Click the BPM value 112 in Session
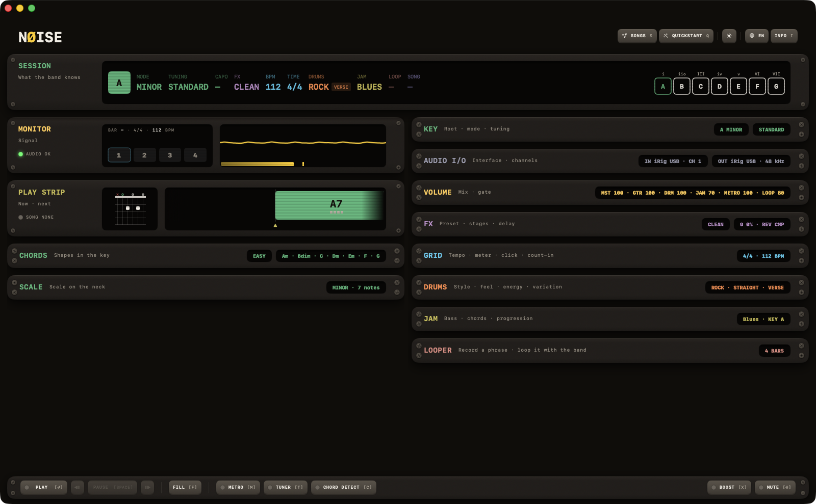This screenshot has width=816, height=504. coord(273,87)
